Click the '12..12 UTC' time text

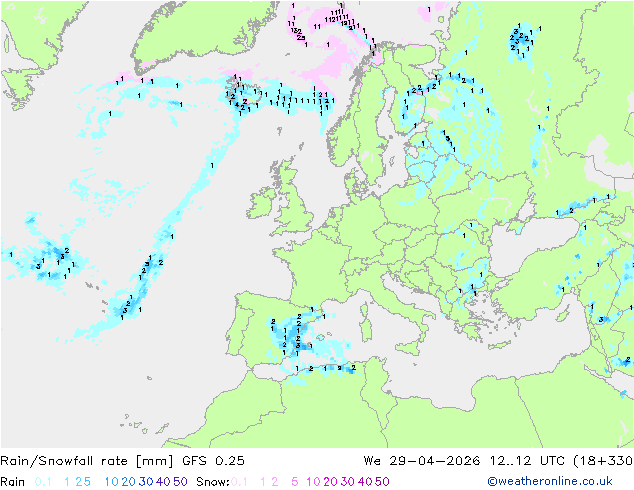click(527, 461)
